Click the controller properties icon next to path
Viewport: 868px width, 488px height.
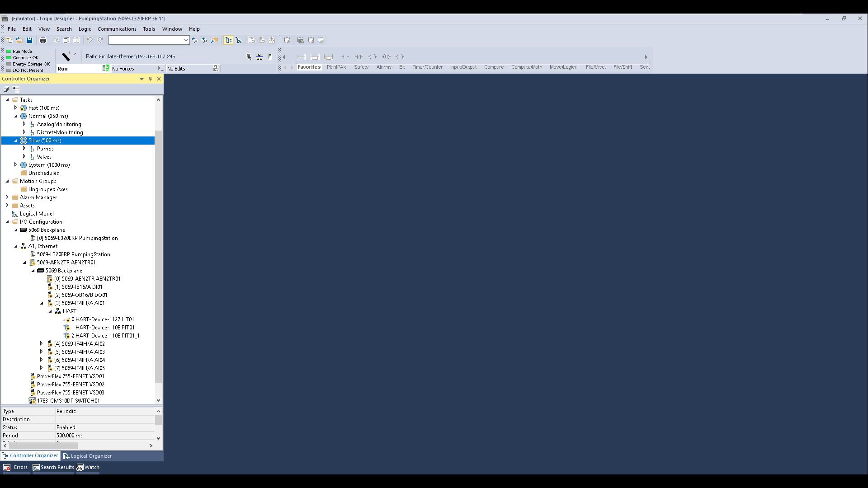coord(270,56)
